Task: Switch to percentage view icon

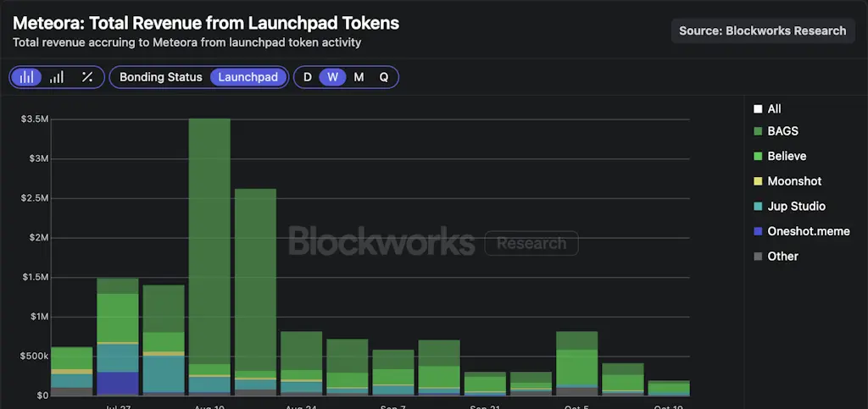Action: [x=87, y=77]
